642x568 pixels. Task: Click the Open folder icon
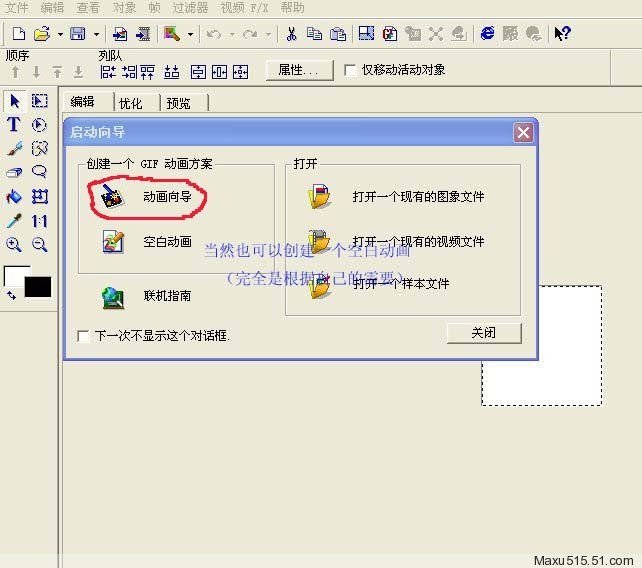coord(42,34)
